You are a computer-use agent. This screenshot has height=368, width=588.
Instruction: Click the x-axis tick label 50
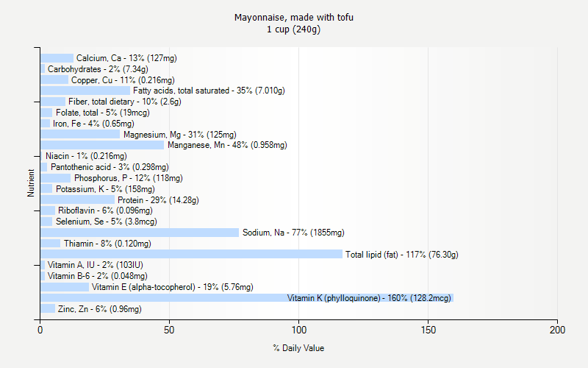(169, 330)
